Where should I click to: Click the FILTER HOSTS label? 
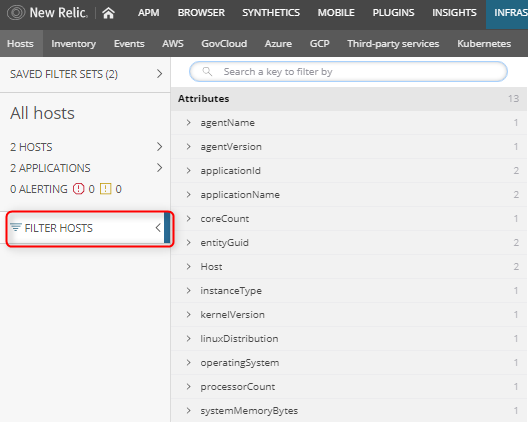coord(59,228)
